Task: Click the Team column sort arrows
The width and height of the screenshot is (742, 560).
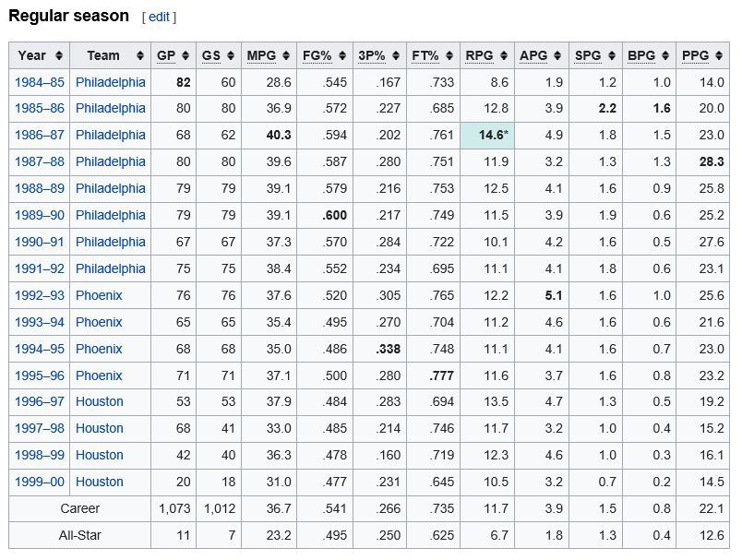Action: 140,56
